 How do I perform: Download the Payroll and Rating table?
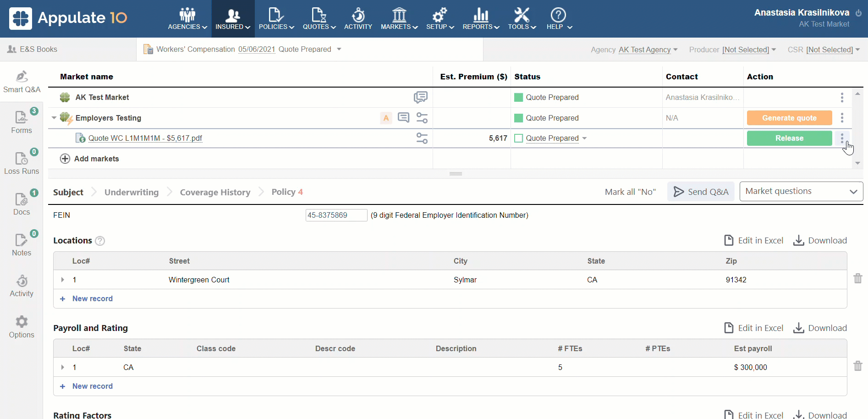click(x=820, y=328)
